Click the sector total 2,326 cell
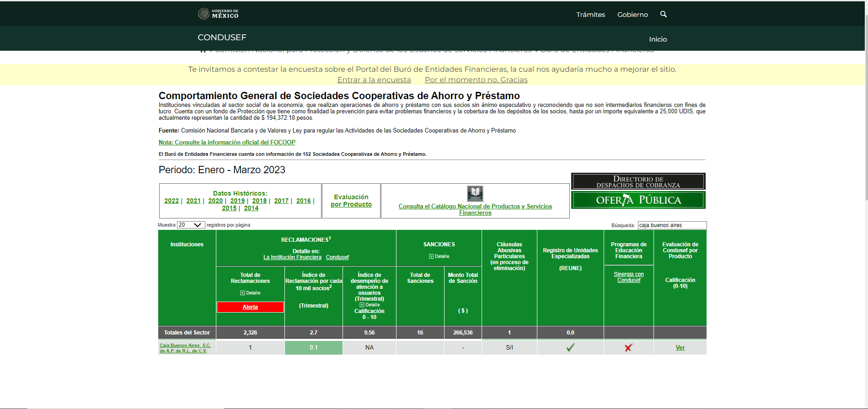Image resolution: width=868 pixels, height=409 pixels. pos(250,333)
